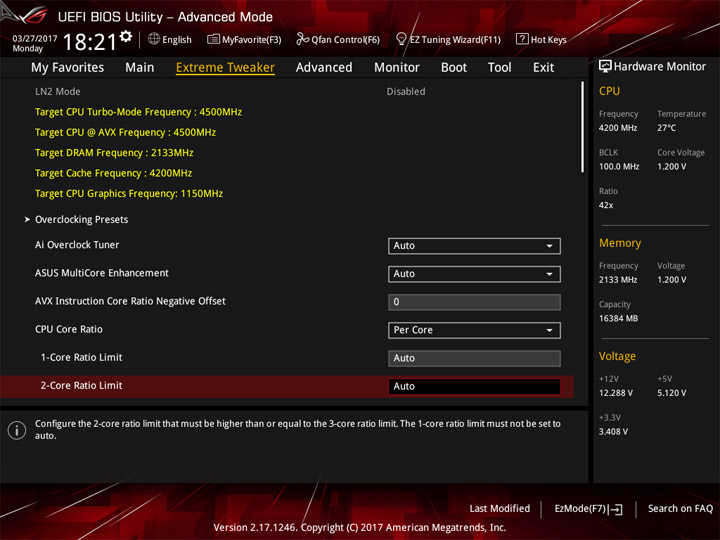Click the 03/27/2017 date text
This screenshot has width=720, height=540.
(x=35, y=39)
